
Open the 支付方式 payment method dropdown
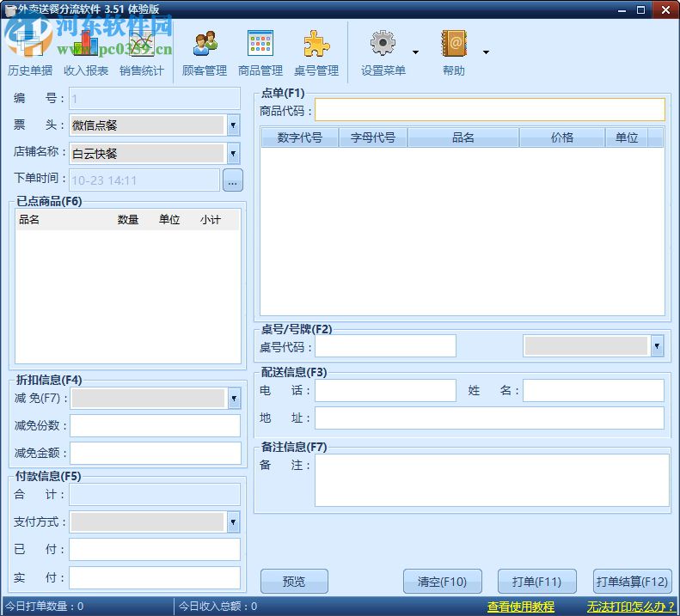(x=233, y=522)
